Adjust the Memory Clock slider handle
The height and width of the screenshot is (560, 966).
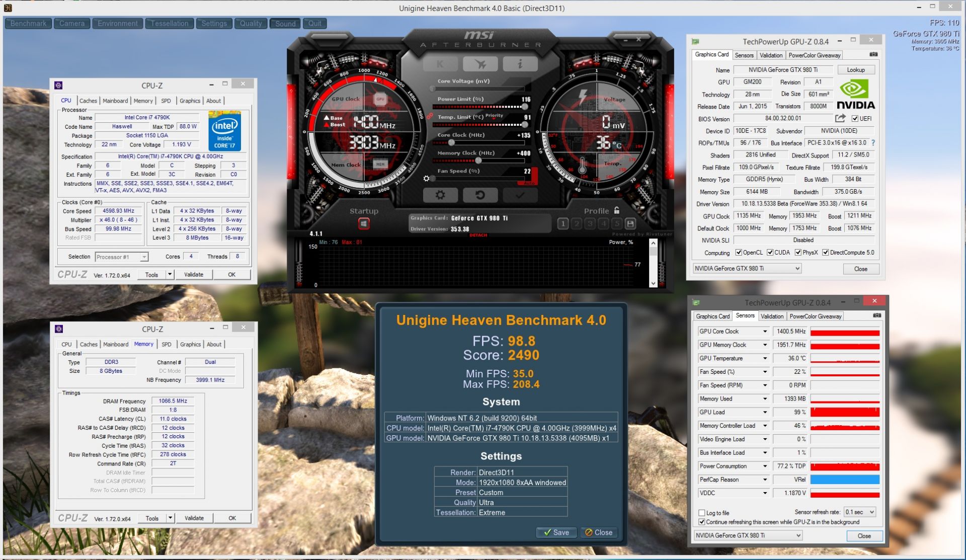pyautogui.click(x=478, y=161)
